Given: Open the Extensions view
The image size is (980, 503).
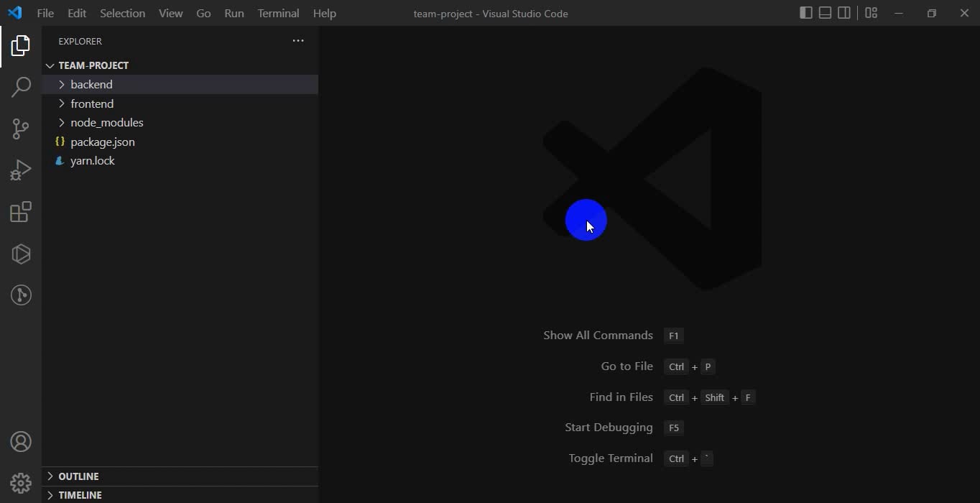Looking at the screenshot, I should click(x=21, y=212).
